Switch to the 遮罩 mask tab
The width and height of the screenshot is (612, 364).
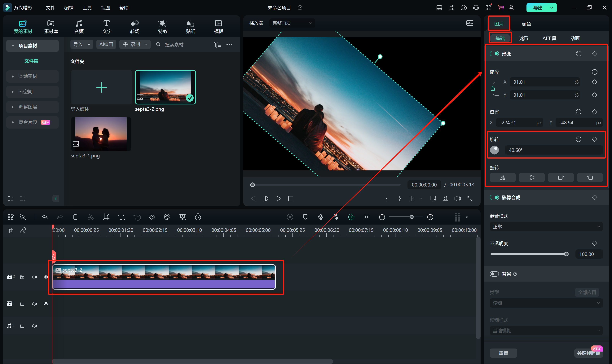coord(523,38)
